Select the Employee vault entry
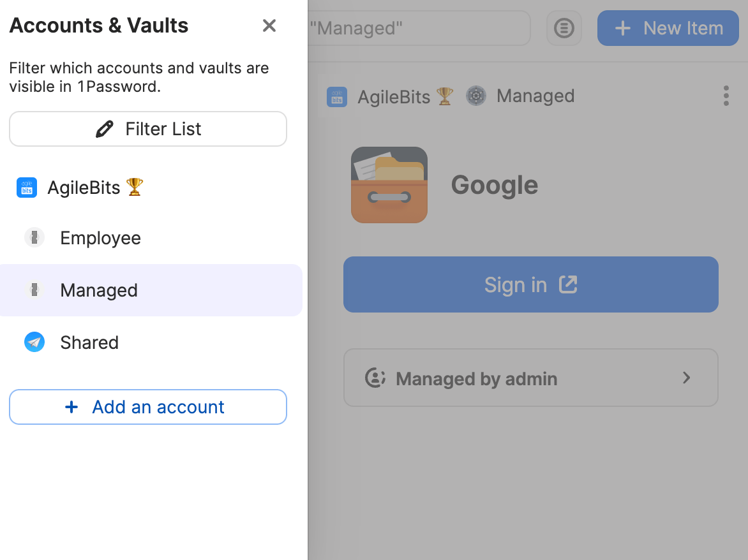Screen dimensions: 748x560 pos(100,237)
